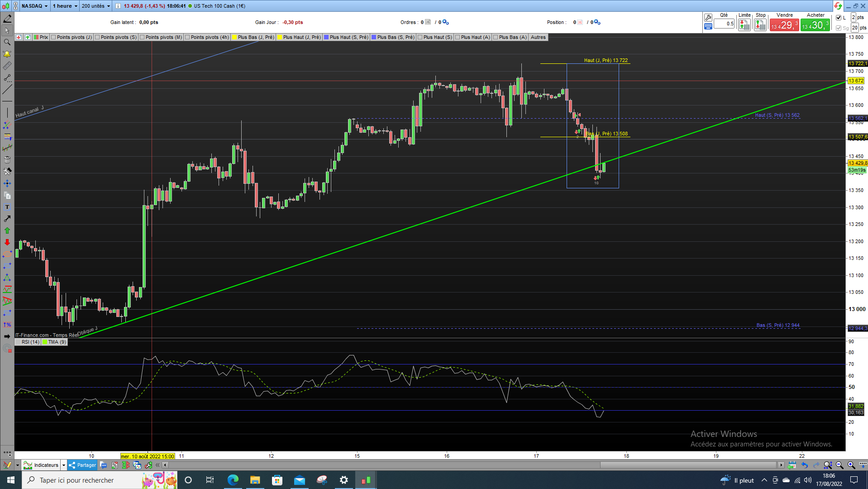Image resolution: width=868 pixels, height=489 pixels.
Task: Enable the Plus Haut (S) checkbox
Action: click(420, 37)
